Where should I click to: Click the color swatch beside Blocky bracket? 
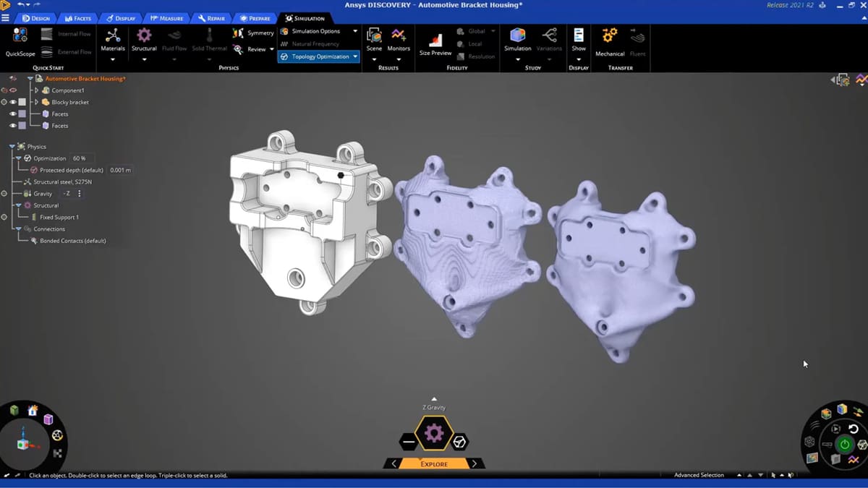[x=22, y=102]
